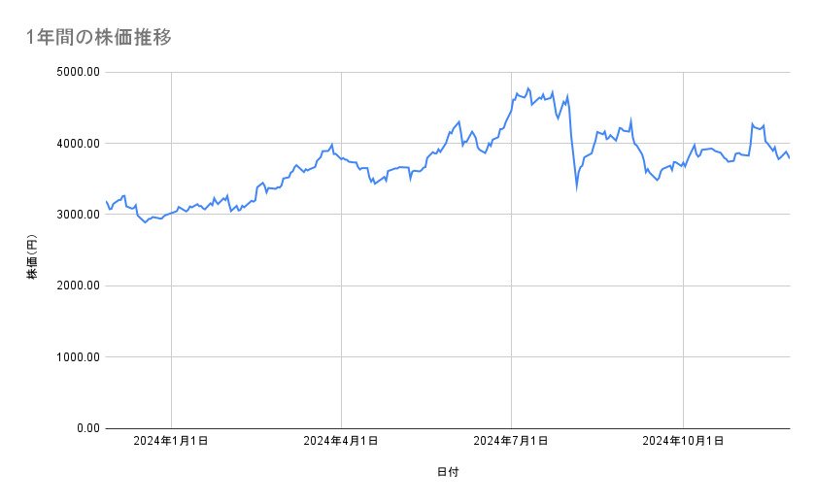This screenshot has height=504, width=815.
Task: Select the 1000.00 y-axis label
Action: (x=78, y=357)
